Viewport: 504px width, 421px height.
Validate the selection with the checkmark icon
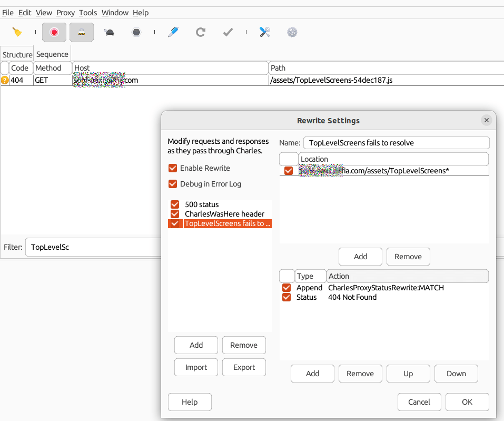tap(228, 32)
